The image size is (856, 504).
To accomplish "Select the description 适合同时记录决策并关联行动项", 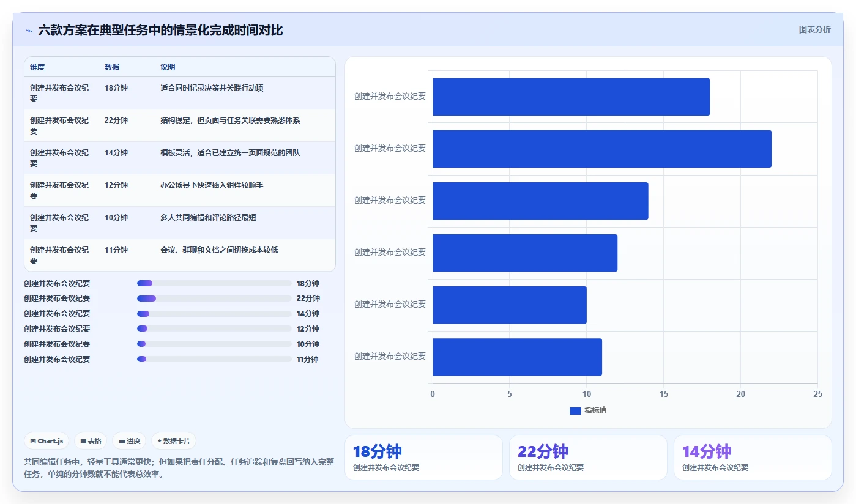I will 212,88.
